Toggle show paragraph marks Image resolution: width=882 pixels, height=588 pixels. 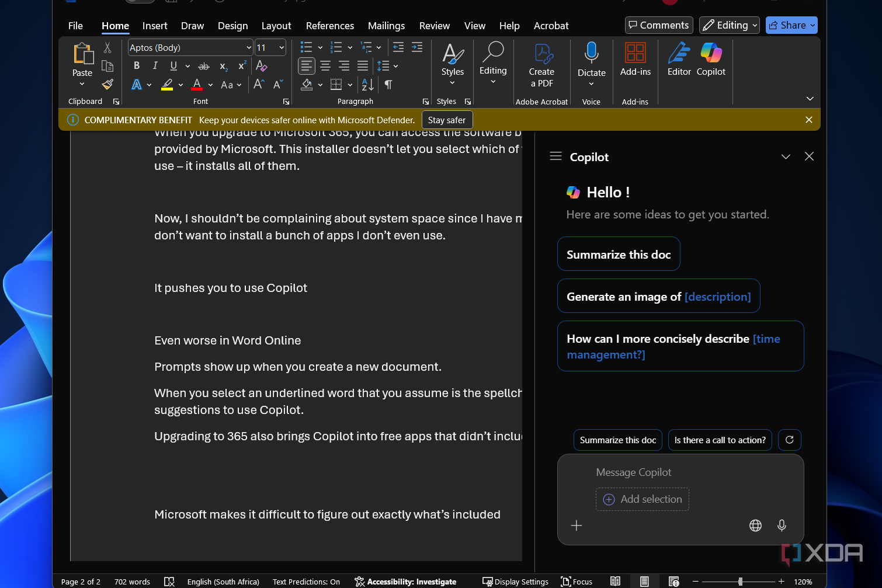tap(388, 85)
